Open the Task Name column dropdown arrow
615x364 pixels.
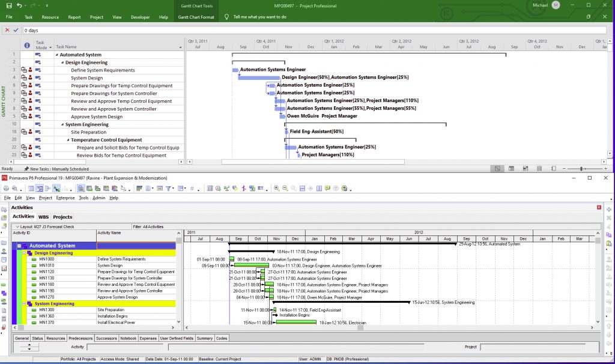point(180,47)
